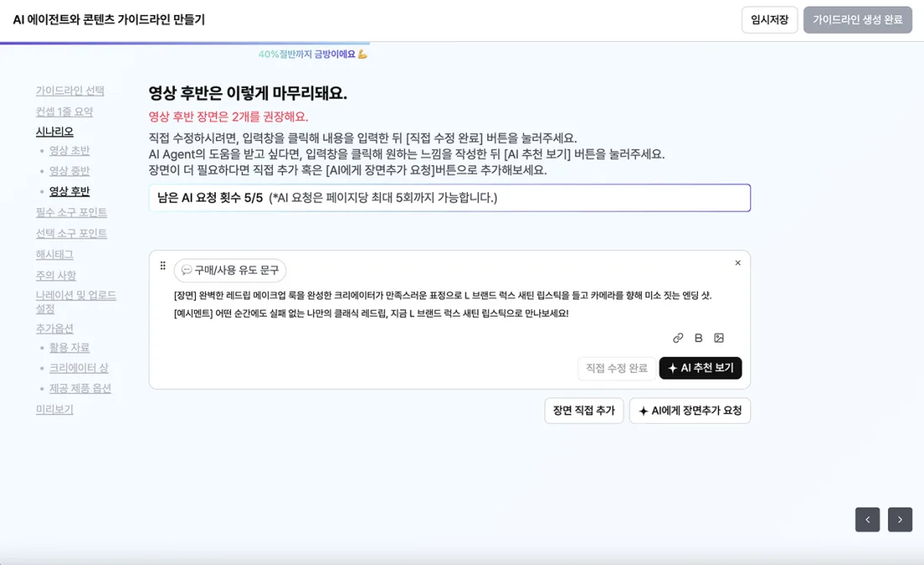Click the 가이드라인 생성 완료 button

[858, 20]
